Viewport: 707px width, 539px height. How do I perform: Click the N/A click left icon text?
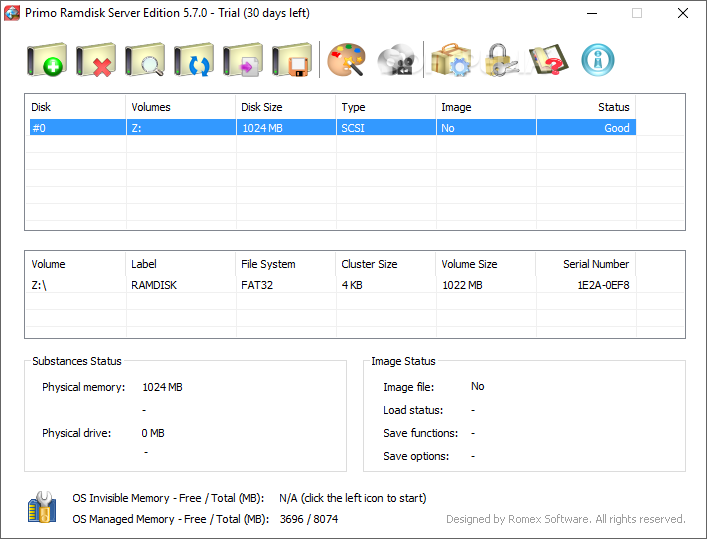[353, 498]
